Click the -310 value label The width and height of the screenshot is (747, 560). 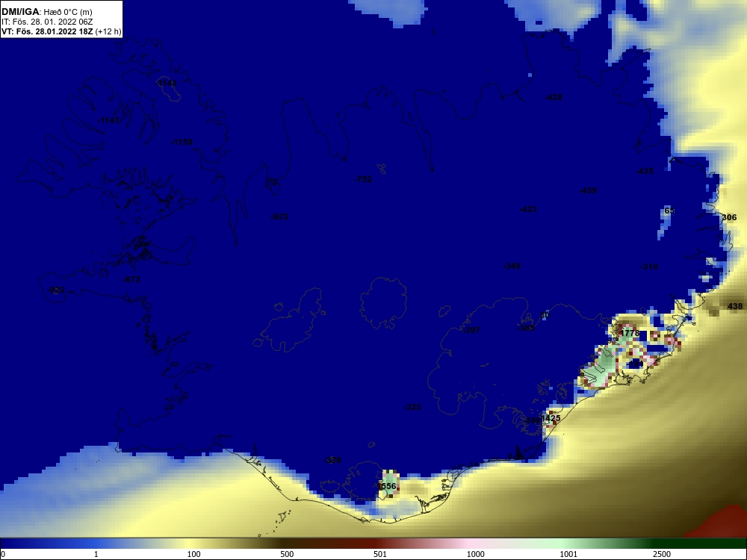(x=649, y=267)
